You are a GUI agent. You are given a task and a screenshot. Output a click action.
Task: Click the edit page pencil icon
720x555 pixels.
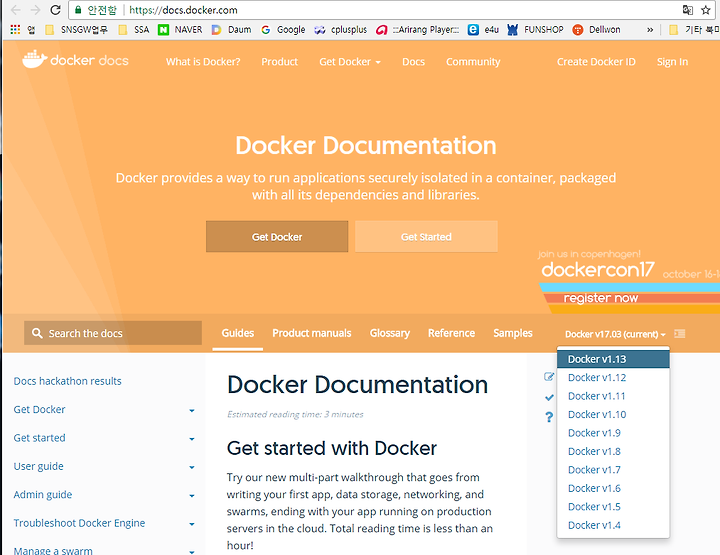[x=549, y=377]
